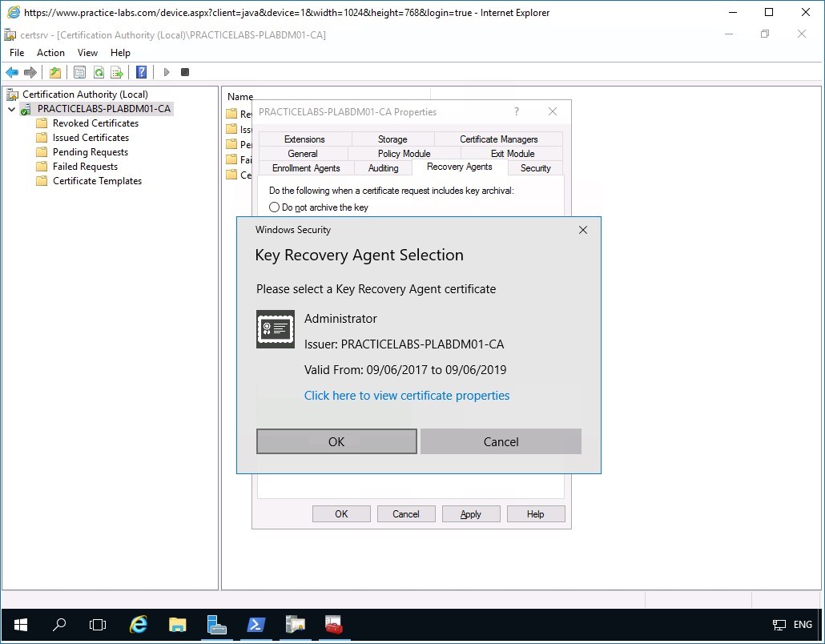Click OK in Key Recovery Agent Selection
The width and height of the screenshot is (825, 644).
pyautogui.click(x=336, y=441)
